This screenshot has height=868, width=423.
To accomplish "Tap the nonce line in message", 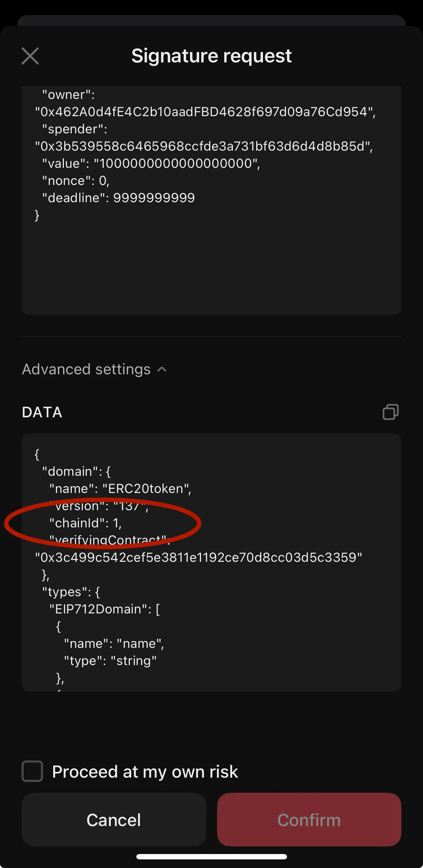I will click(75, 181).
